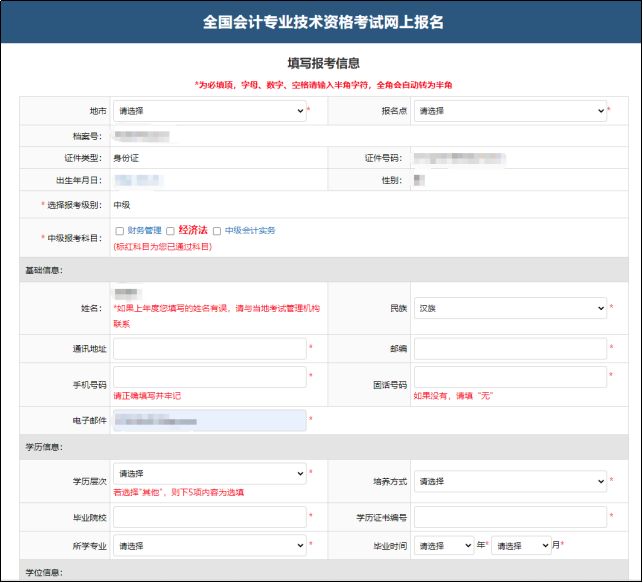Check the 财务管理 subject checkbox
The width and height of the screenshot is (643, 583).
120,231
